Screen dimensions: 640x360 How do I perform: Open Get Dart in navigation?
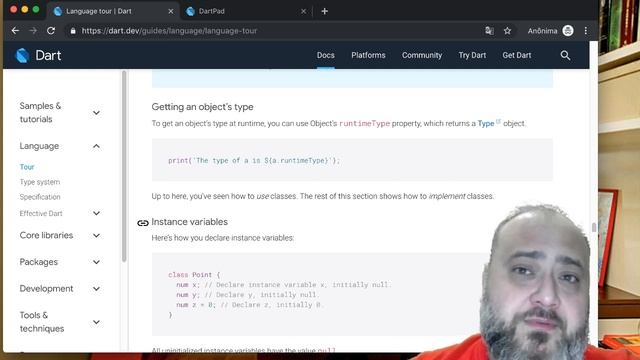coord(517,55)
